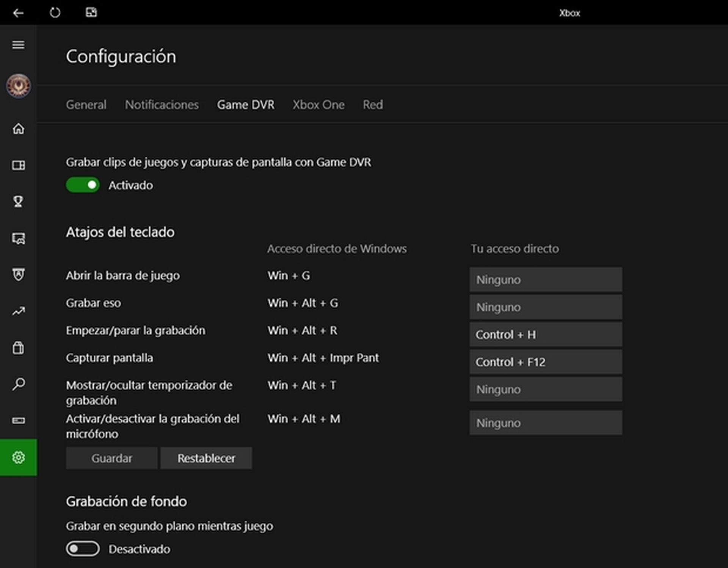Go to Home in the Xbox sidebar
This screenshot has width=728, height=568.
[x=18, y=129]
